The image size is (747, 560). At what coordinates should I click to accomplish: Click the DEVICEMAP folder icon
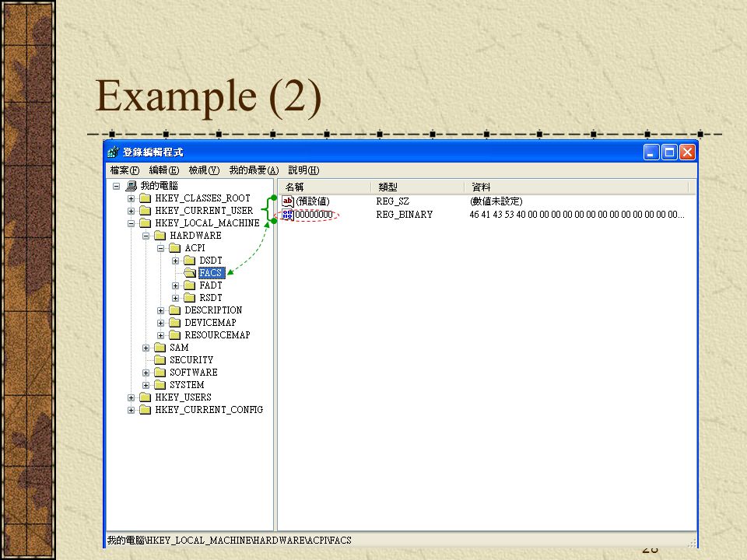pos(175,322)
